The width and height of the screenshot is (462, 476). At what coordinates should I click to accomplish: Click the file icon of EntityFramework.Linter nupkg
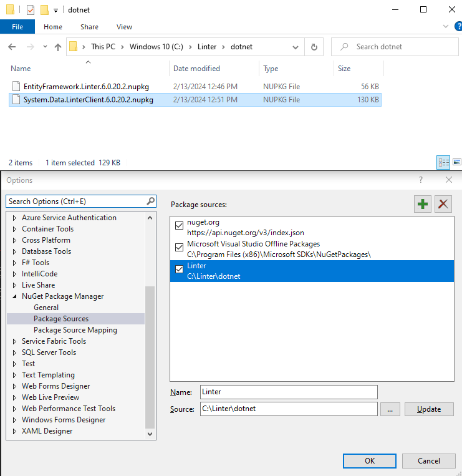pyautogui.click(x=16, y=86)
